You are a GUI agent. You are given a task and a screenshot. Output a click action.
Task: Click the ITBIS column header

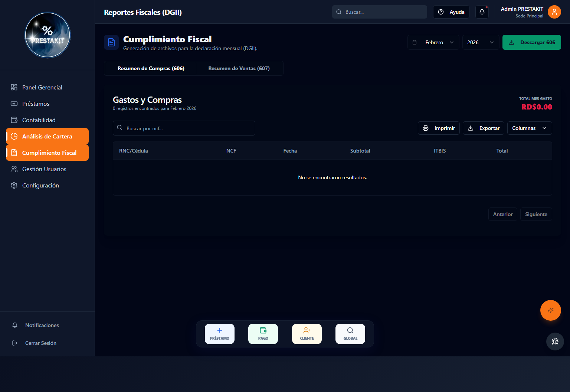tap(440, 151)
